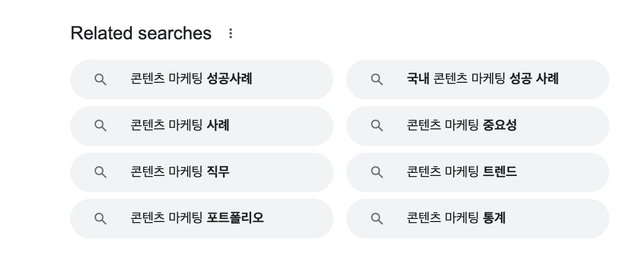Click the Related searches heading

pos(141,34)
